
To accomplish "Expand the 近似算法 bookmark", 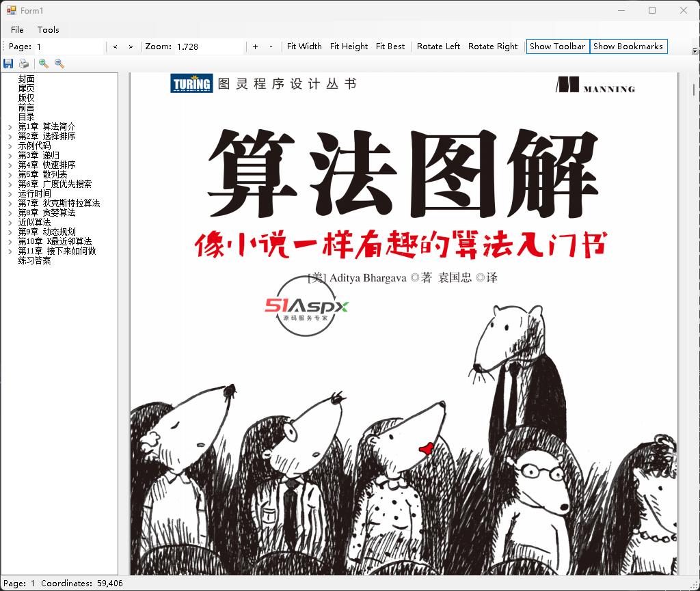I will pos(10,223).
